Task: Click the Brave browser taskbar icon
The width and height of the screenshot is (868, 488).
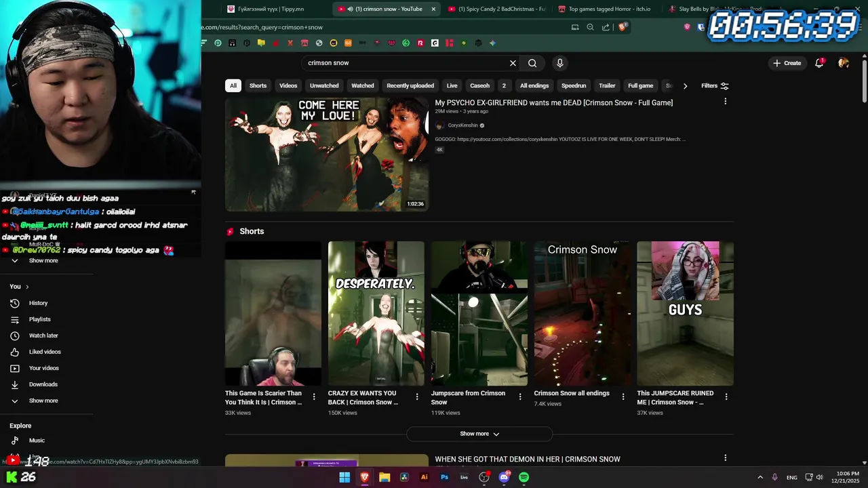Action: 365,477
